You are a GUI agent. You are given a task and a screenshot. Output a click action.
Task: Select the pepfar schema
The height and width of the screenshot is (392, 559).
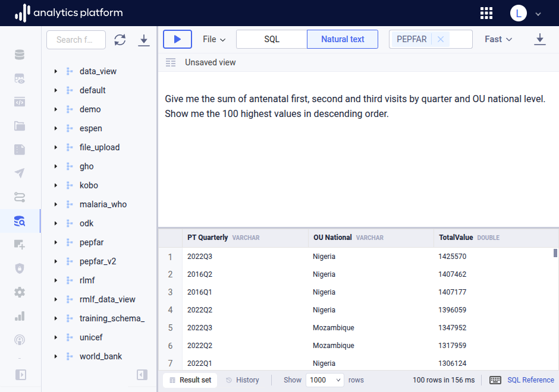(x=92, y=242)
